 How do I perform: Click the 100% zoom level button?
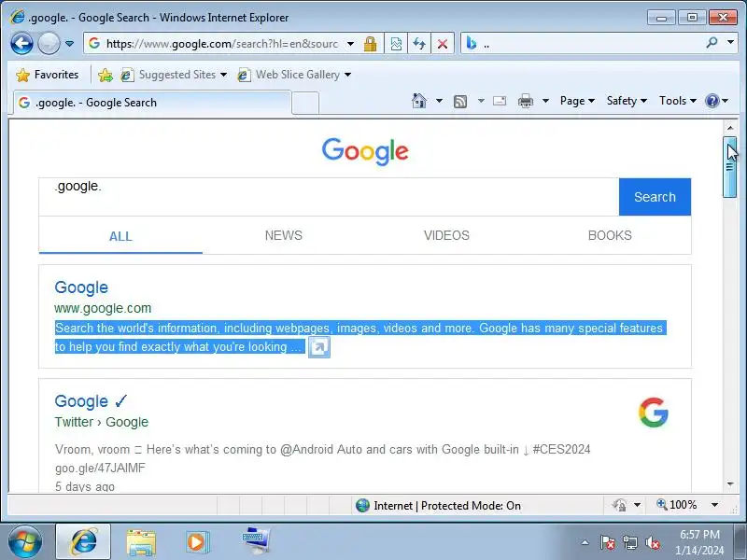[676, 505]
